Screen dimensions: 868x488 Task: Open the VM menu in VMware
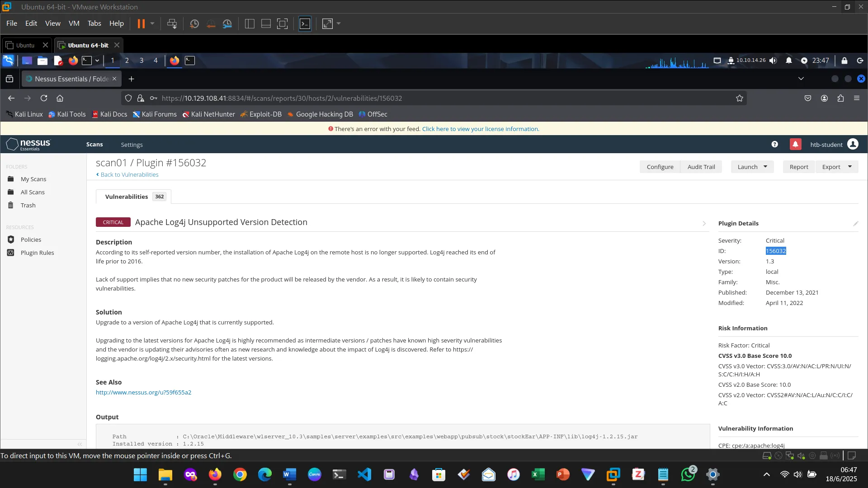tap(74, 23)
